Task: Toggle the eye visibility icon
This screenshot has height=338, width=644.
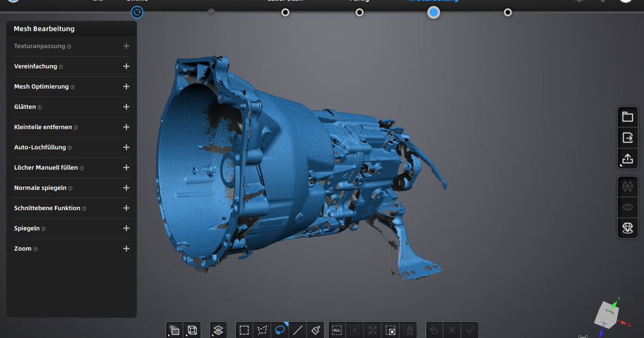Action: coord(627,207)
